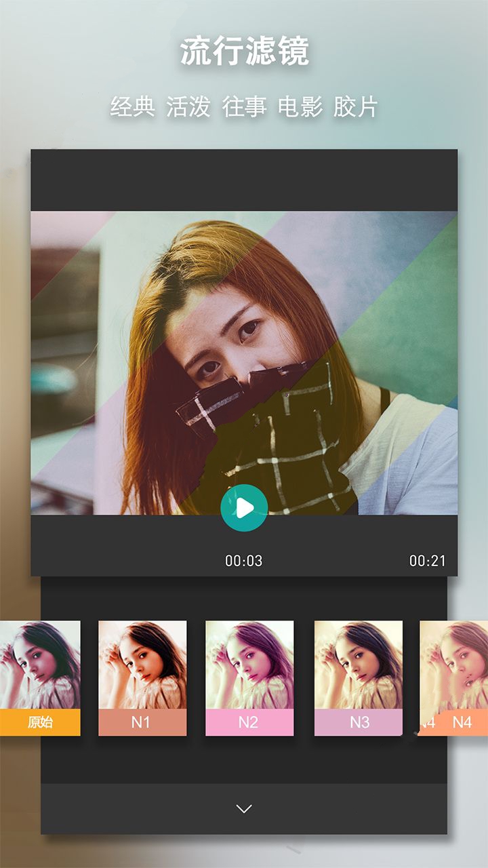Tap the 原始 original filter photo thumbnail
Viewport: 488px width, 868px height.
pos(39,665)
